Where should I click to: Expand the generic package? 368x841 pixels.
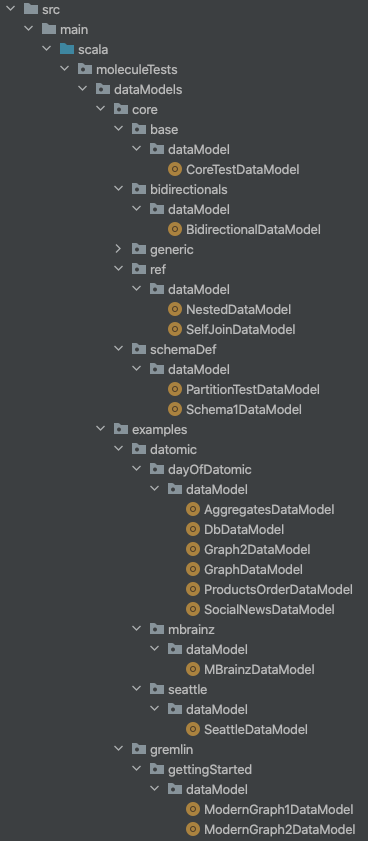119,249
